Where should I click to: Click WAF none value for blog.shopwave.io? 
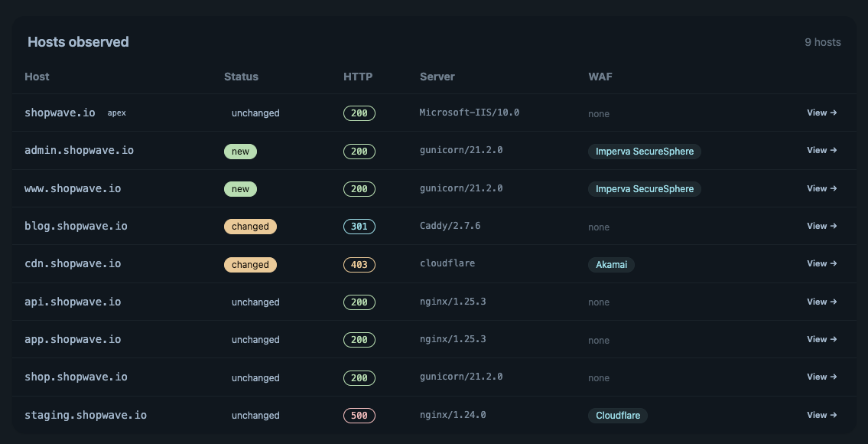coord(599,227)
